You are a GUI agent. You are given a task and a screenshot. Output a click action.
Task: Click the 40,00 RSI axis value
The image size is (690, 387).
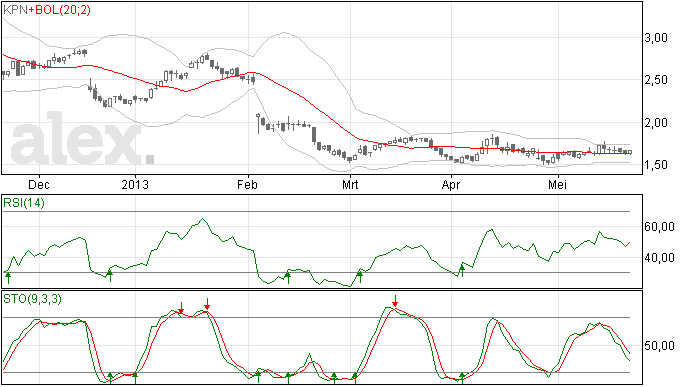point(659,258)
